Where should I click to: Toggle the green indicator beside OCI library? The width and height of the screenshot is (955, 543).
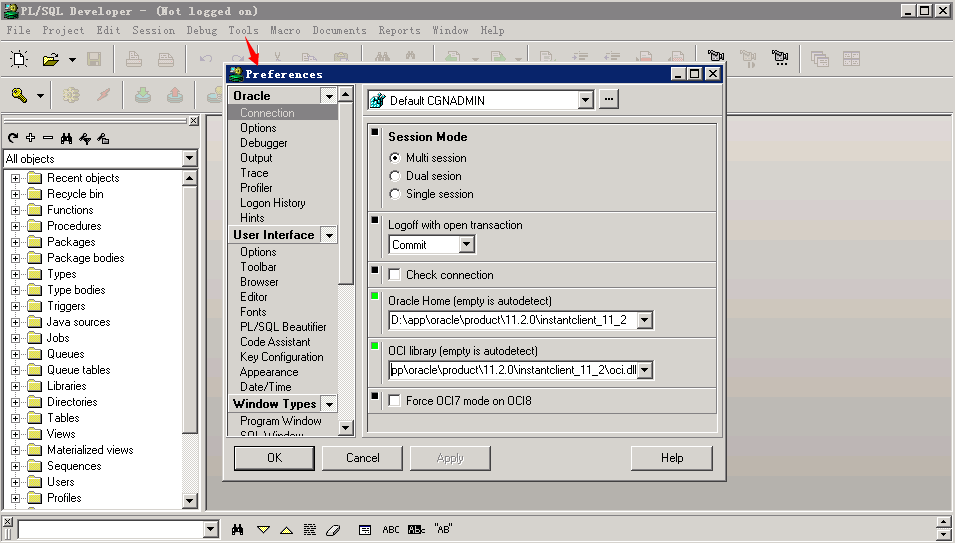pos(375,346)
